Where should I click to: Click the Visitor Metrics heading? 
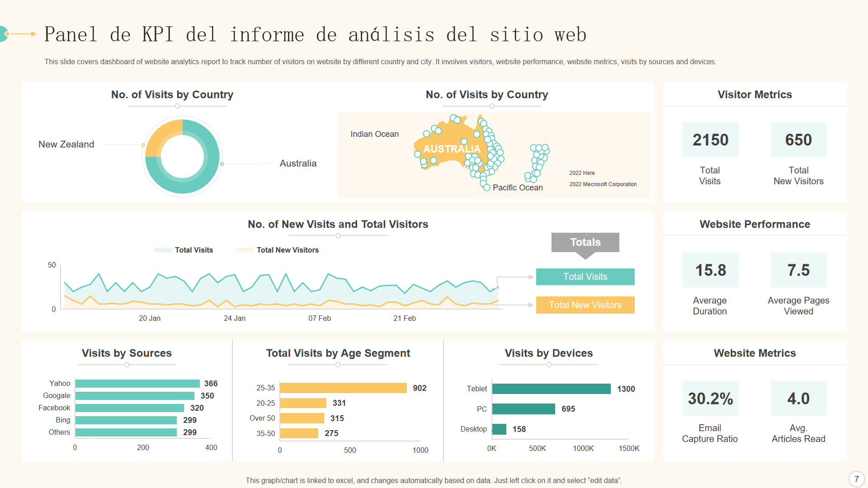click(755, 94)
